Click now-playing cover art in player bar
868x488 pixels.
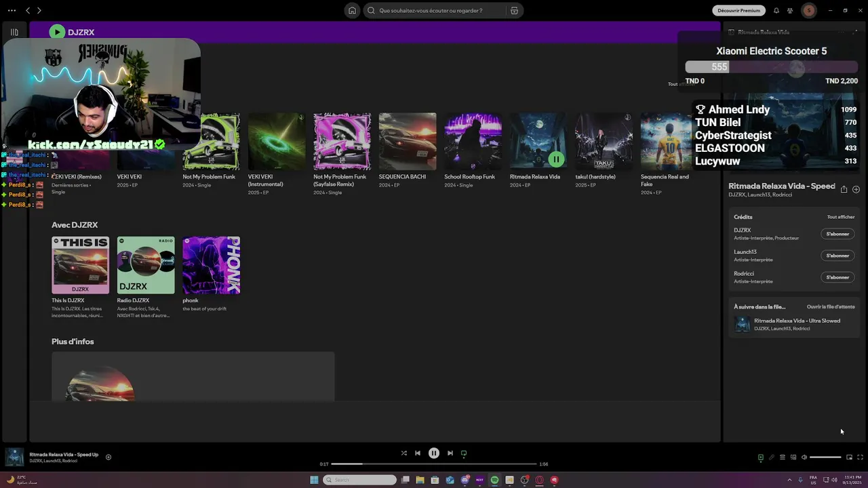point(15,457)
